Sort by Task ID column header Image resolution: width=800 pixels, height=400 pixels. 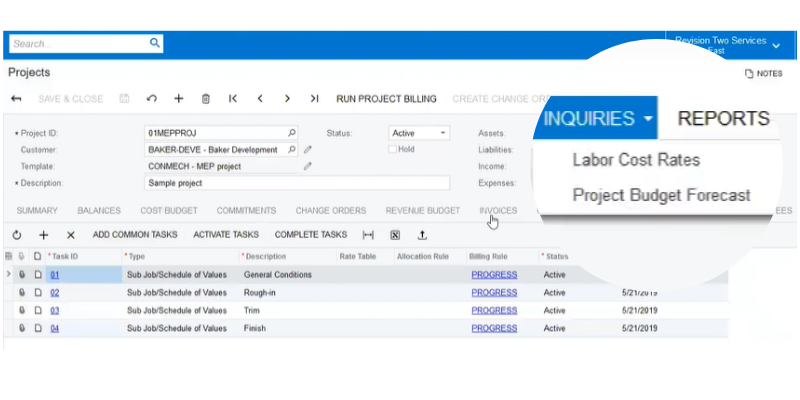click(65, 257)
